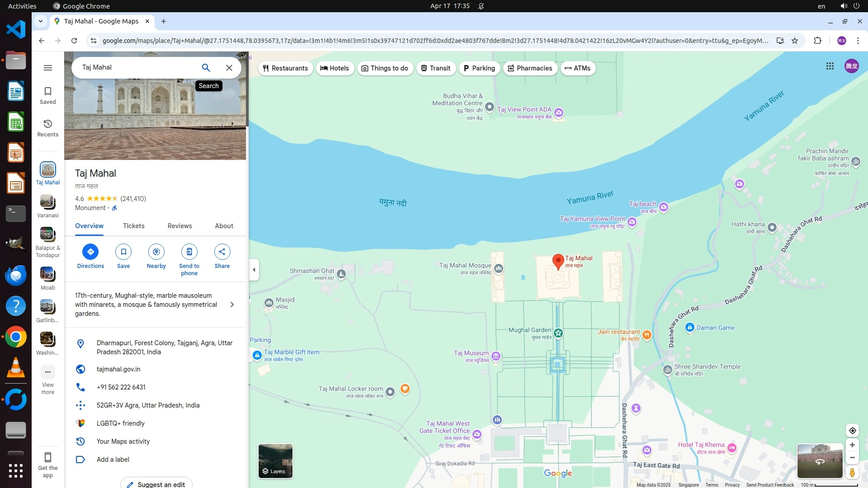Click the Share icon button

point(222,252)
